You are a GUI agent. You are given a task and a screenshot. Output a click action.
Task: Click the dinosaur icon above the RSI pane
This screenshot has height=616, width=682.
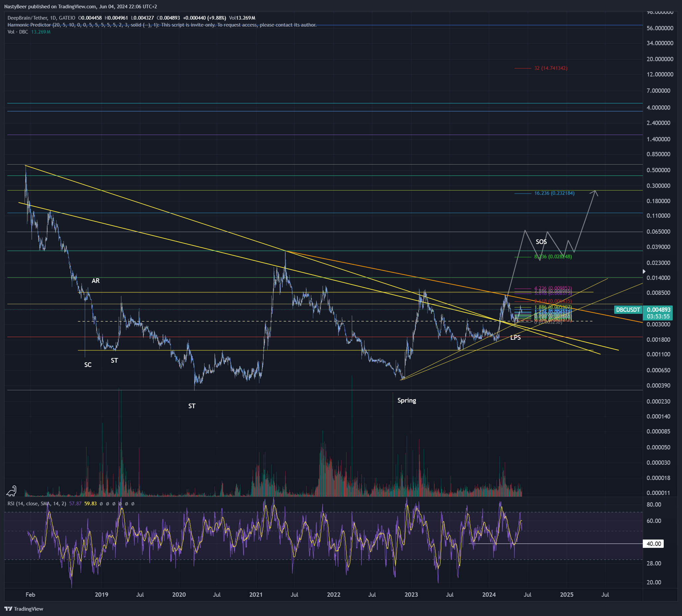(12, 490)
